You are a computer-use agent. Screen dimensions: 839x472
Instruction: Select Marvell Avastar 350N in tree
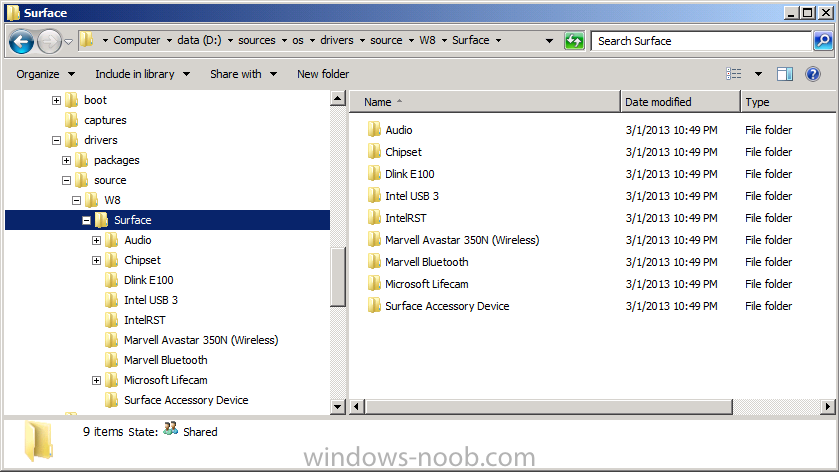[201, 340]
